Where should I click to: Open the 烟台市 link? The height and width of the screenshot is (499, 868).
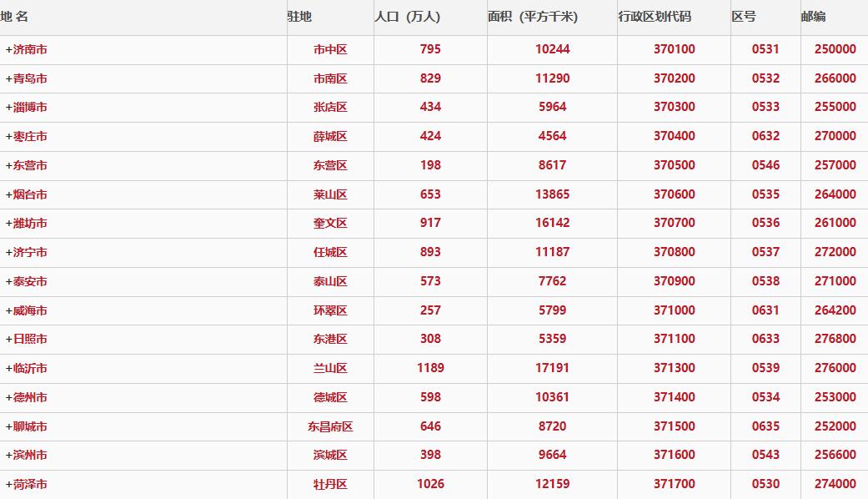[x=26, y=195]
